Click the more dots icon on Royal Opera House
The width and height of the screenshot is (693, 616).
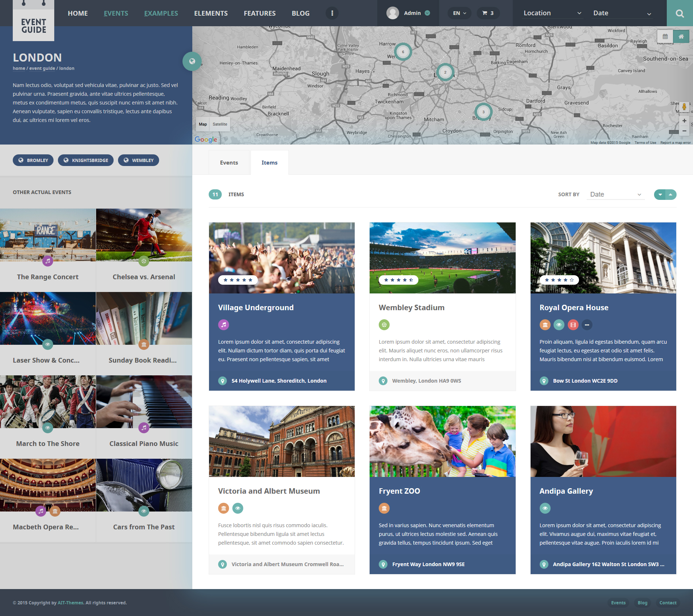pos(587,324)
